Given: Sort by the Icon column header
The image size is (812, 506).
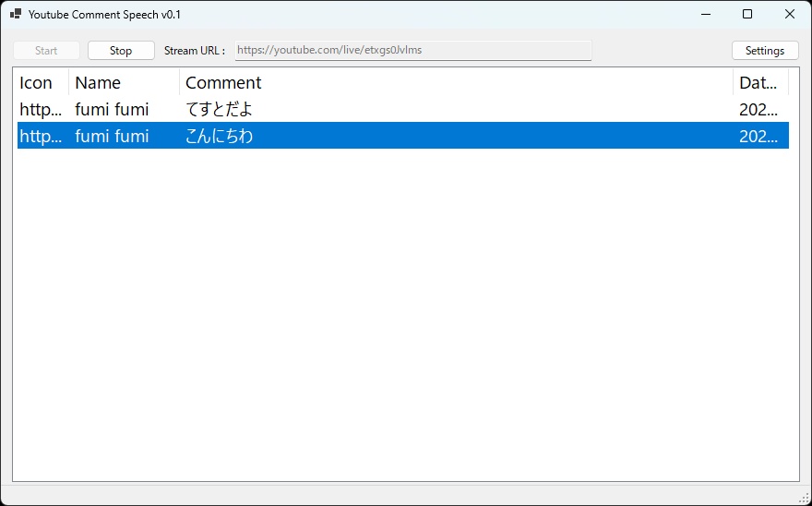Looking at the screenshot, I should tap(43, 82).
